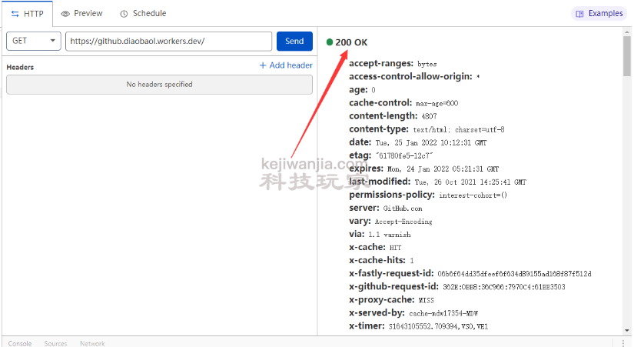Click the plus icon beside Add header
644x347 pixels.
tap(263, 66)
